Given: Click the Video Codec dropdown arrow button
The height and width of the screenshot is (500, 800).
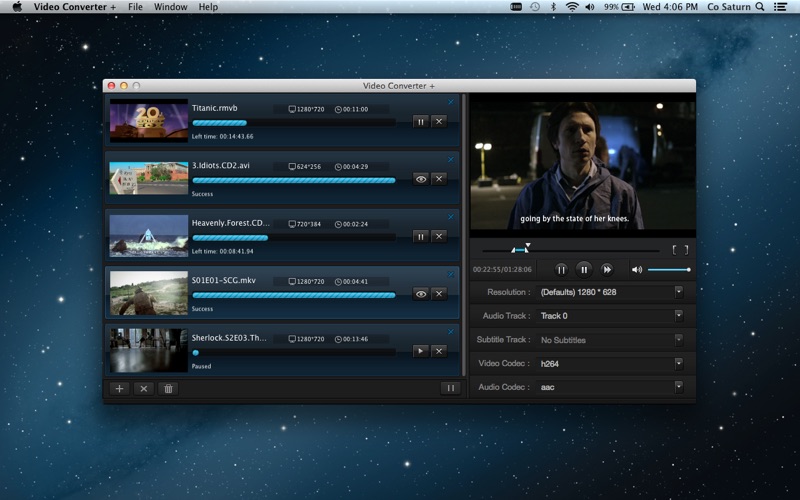Looking at the screenshot, I should tap(679, 364).
